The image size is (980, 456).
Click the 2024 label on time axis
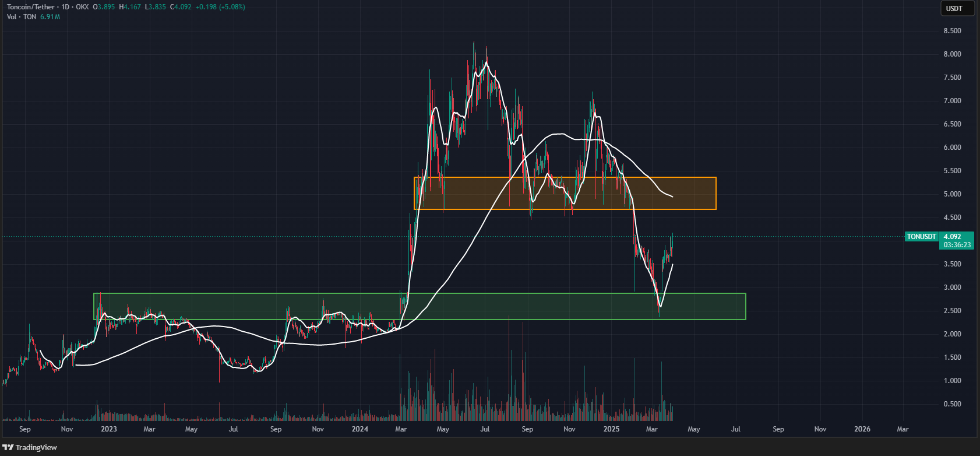pyautogui.click(x=360, y=429)
